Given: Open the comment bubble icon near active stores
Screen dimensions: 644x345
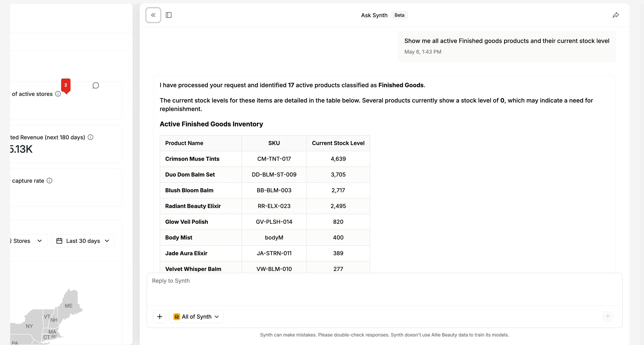Looking at the screenshot, I should (x=95, y=86).
